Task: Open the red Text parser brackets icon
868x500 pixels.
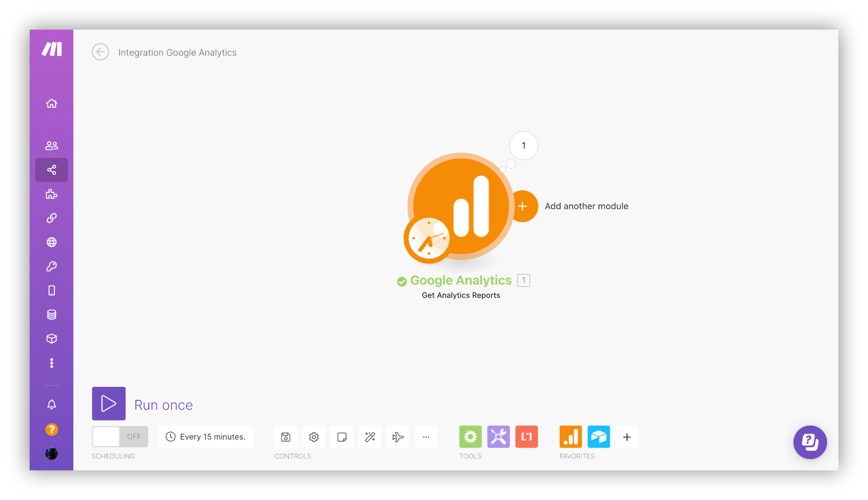Action: tap(527, 437)
